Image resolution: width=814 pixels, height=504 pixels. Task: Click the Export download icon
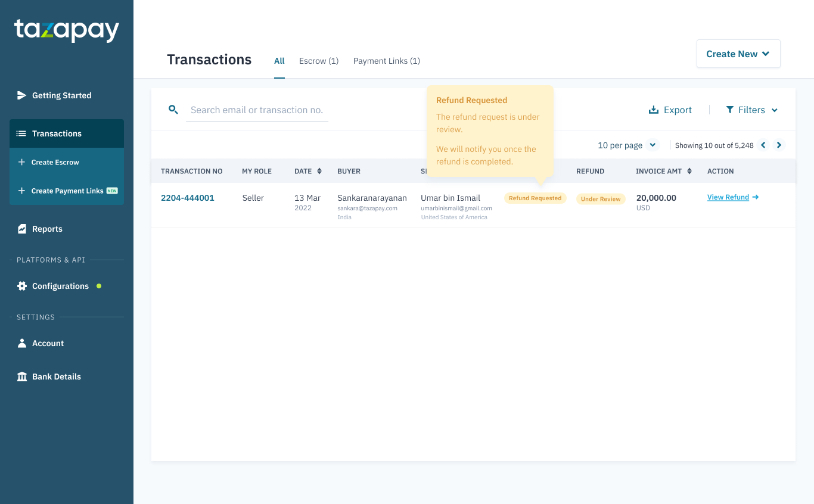coord(654,110)
